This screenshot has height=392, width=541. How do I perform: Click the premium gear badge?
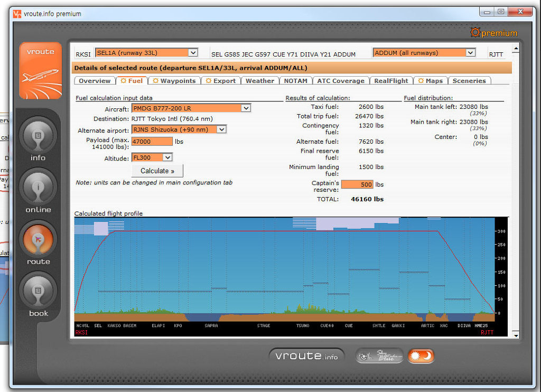pos(494,33)
